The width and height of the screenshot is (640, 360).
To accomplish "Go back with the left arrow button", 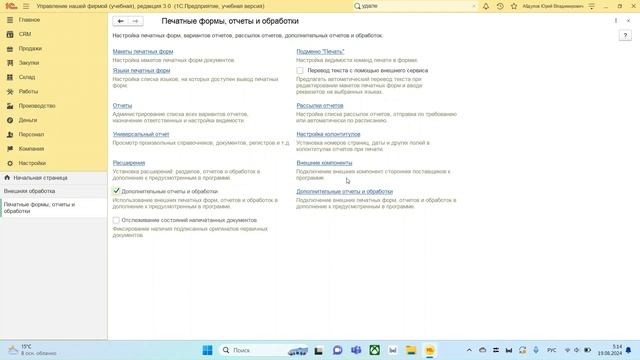I will (120, 21).
